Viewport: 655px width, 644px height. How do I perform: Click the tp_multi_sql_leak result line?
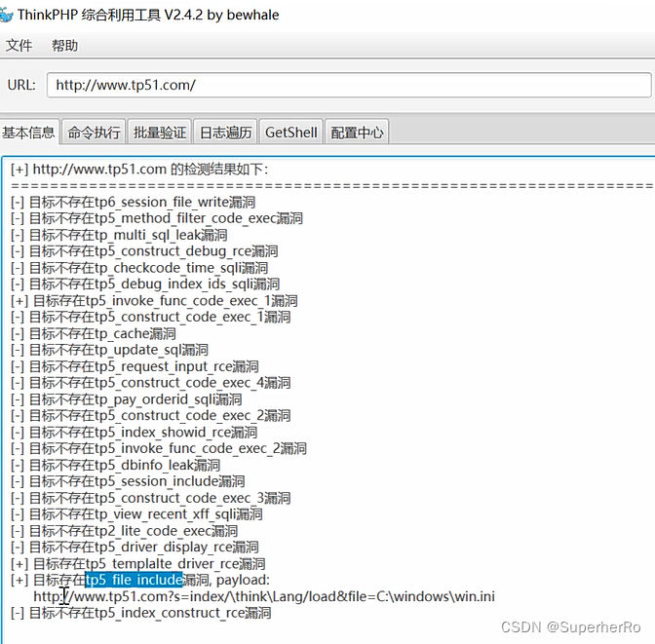[119, 235]
